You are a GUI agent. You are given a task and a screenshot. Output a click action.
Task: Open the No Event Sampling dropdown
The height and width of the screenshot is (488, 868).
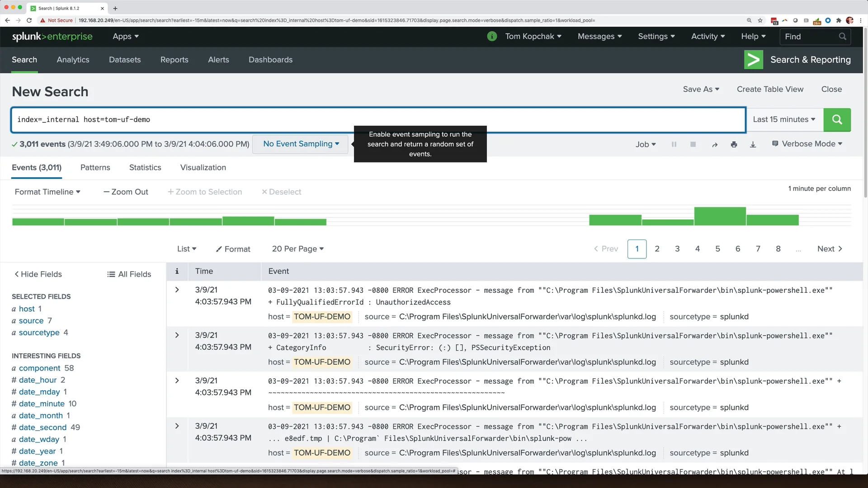pos(301,144)
